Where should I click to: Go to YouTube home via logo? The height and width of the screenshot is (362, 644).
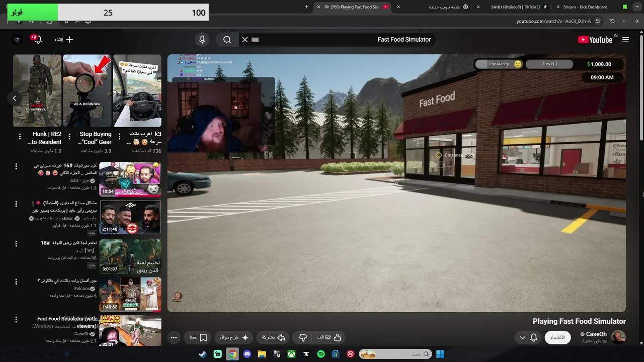595,40
